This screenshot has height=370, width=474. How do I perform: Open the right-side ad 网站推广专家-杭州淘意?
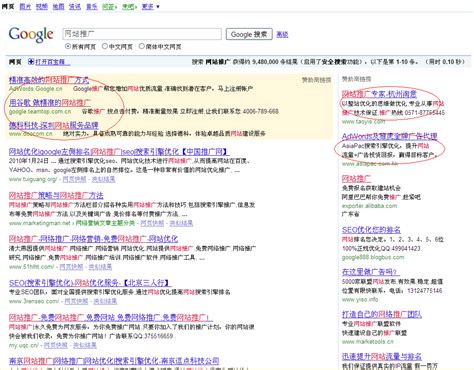379,94
